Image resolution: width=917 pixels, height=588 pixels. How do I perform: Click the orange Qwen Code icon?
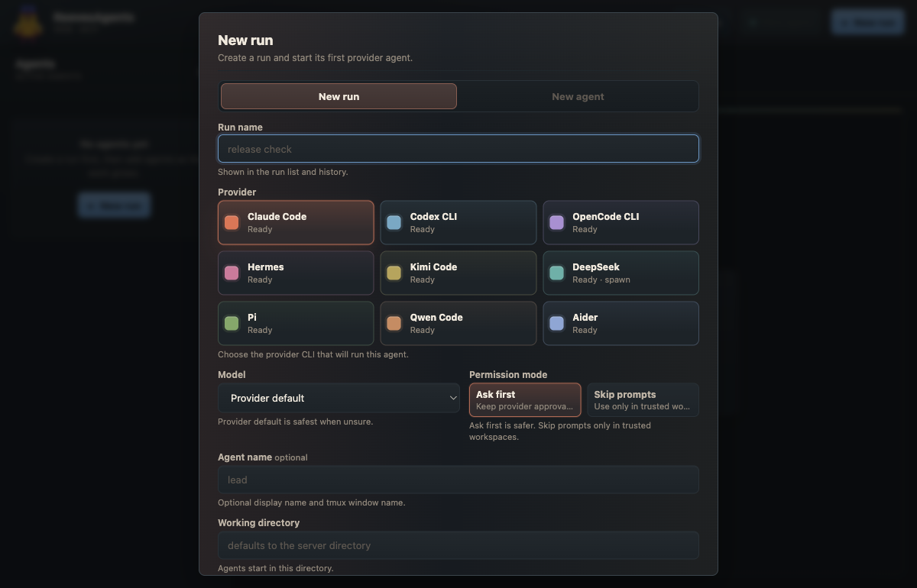pos(394,323)
